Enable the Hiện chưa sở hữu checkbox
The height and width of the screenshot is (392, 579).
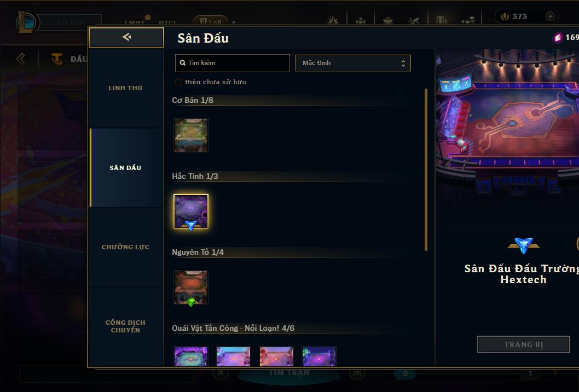(179, 82)
